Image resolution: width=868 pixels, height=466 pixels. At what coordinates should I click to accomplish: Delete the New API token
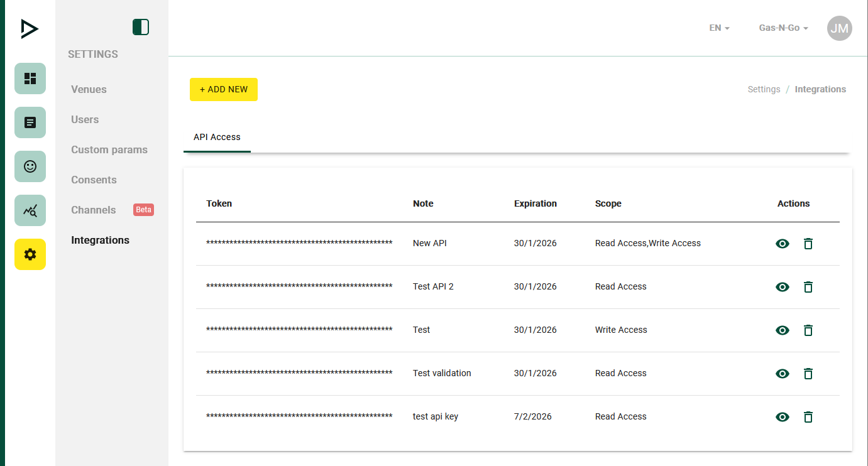pos(808,244)
